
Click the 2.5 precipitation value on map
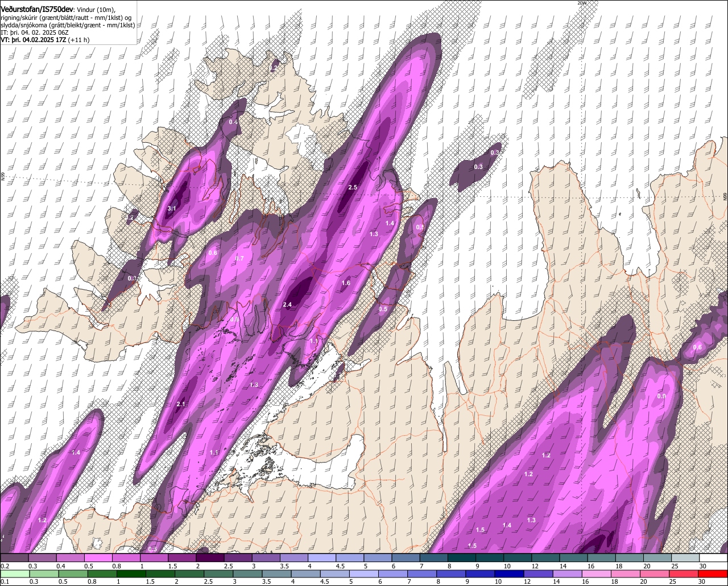coord(353,187)
